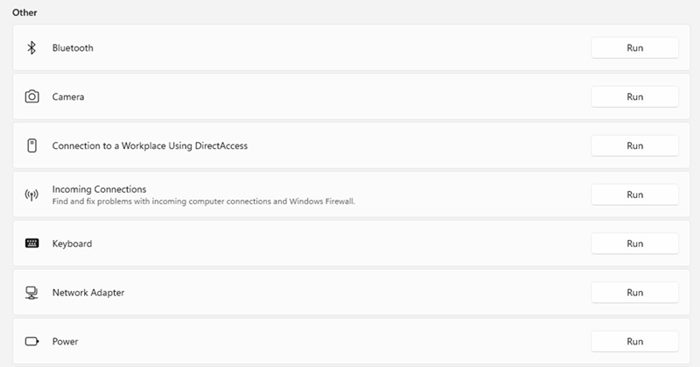Click the DirectAccess workplace connection icon

click(x=32, y=146)
